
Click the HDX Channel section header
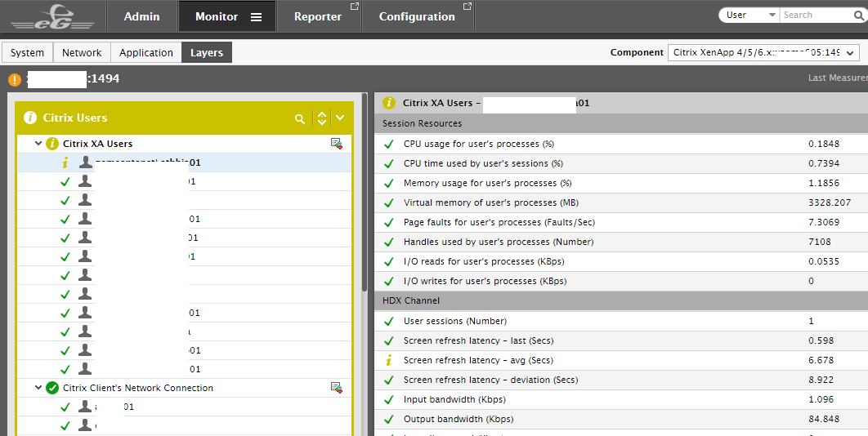621,300
